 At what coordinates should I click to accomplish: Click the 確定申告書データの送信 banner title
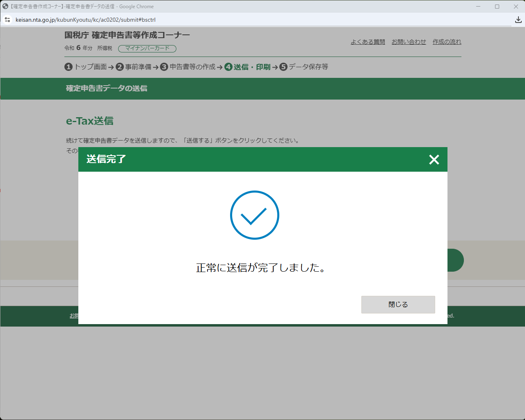pyautogui.click(x=107, y=89)
